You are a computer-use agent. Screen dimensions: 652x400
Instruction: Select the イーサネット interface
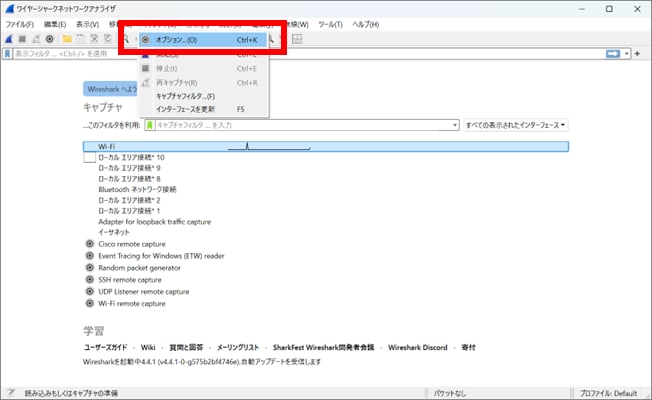tap(114, 232)
